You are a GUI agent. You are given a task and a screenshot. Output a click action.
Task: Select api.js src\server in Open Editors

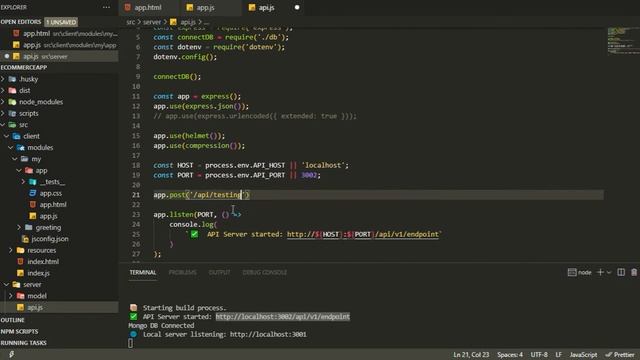(59, 56)
